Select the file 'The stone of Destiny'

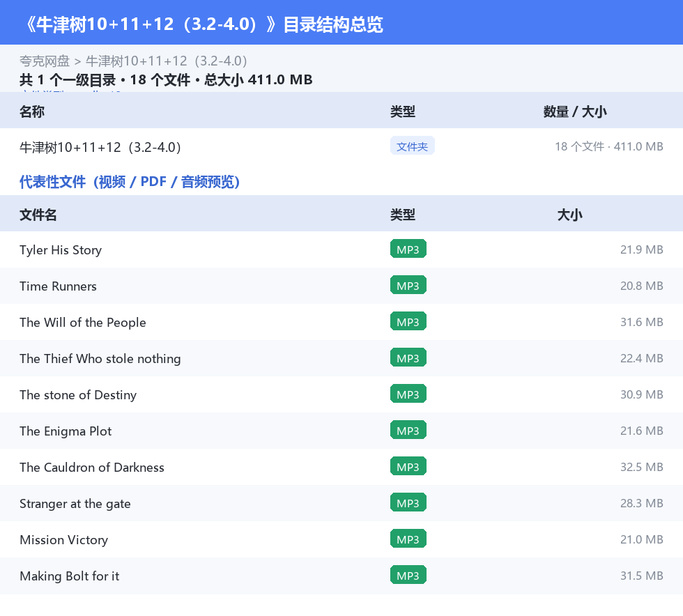78,394
